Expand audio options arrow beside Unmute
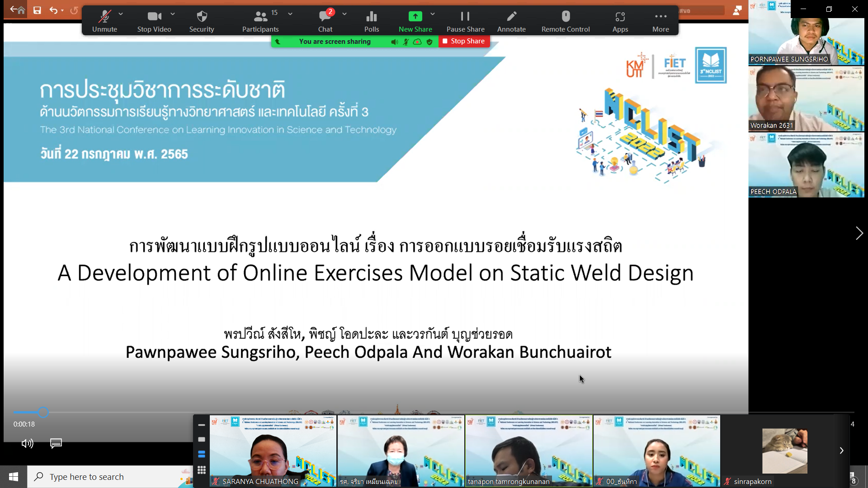 (121, 14)
